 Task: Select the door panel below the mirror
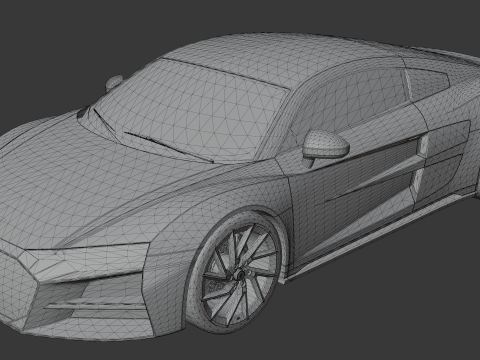(x=353, y=193)
